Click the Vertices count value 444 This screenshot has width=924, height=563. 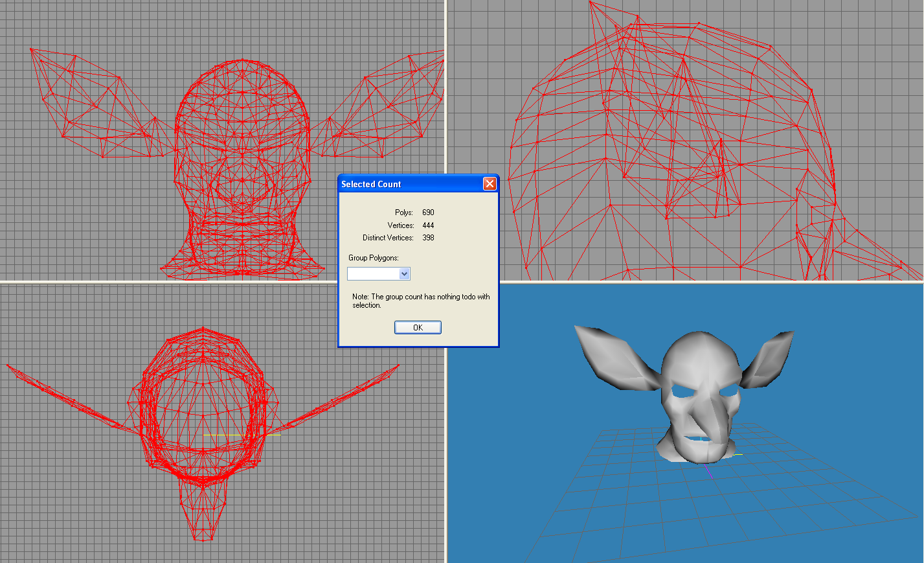point(428,225)
